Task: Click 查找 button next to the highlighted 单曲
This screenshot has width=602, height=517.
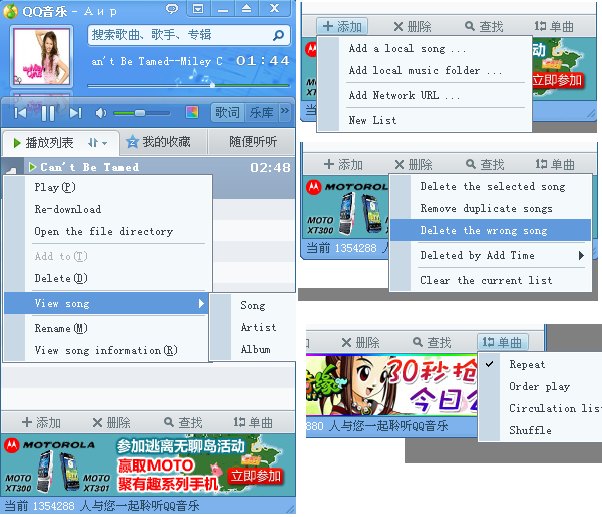Action: [432, 342]
